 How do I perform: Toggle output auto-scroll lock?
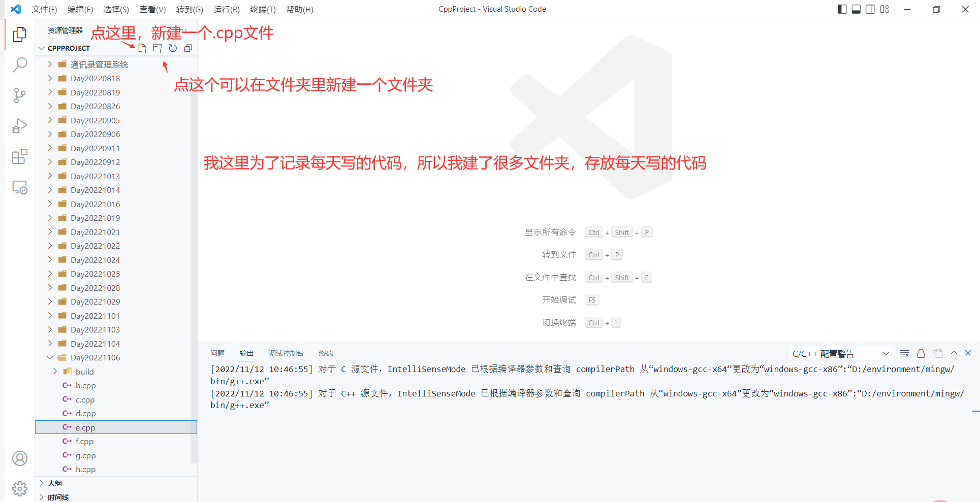921,353
